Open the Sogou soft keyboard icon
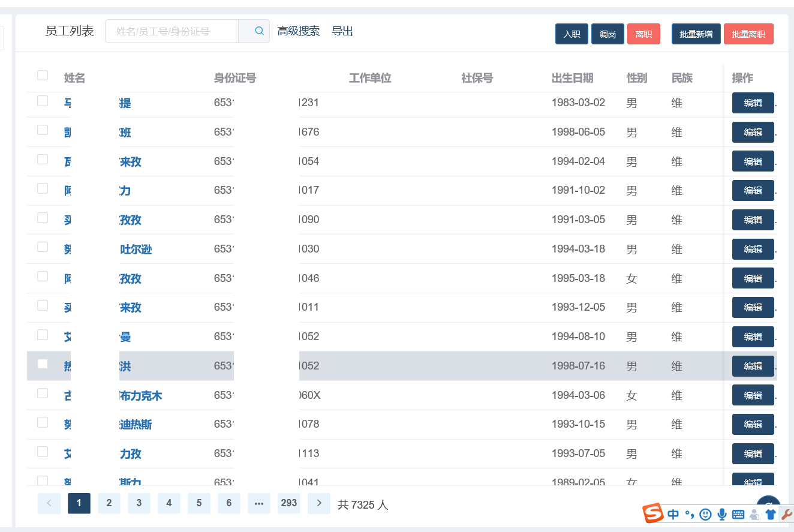 pos(738,515)
